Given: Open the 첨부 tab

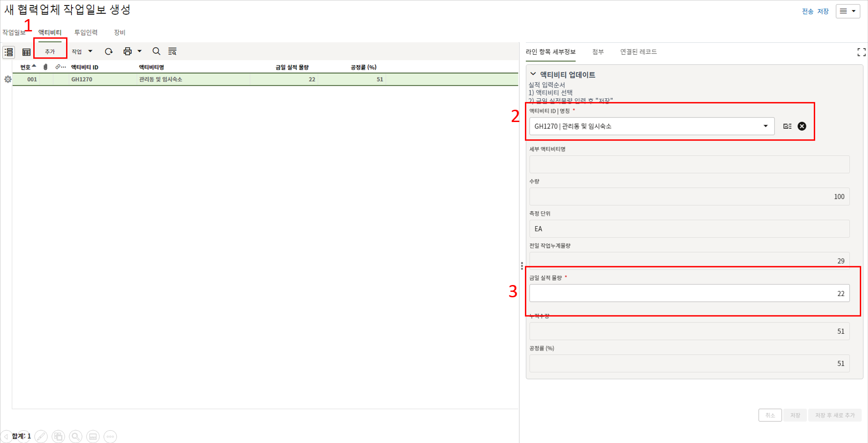Looking at the screenshot, I should coord(598,52).
